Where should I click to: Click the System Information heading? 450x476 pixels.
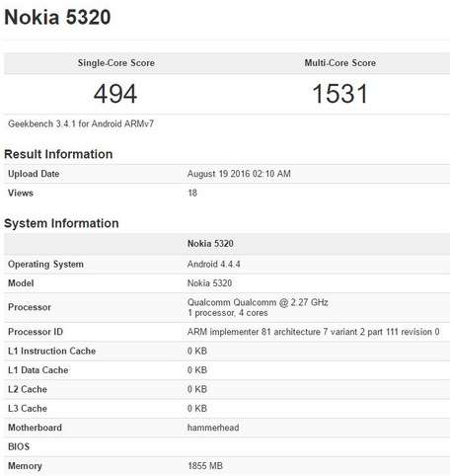click(61, 223)
